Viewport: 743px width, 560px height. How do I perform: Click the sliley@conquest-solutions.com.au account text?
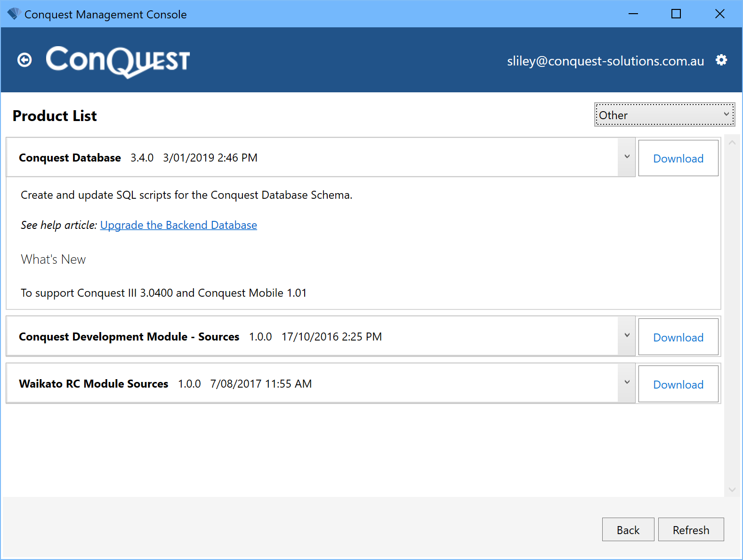point(606,61)
